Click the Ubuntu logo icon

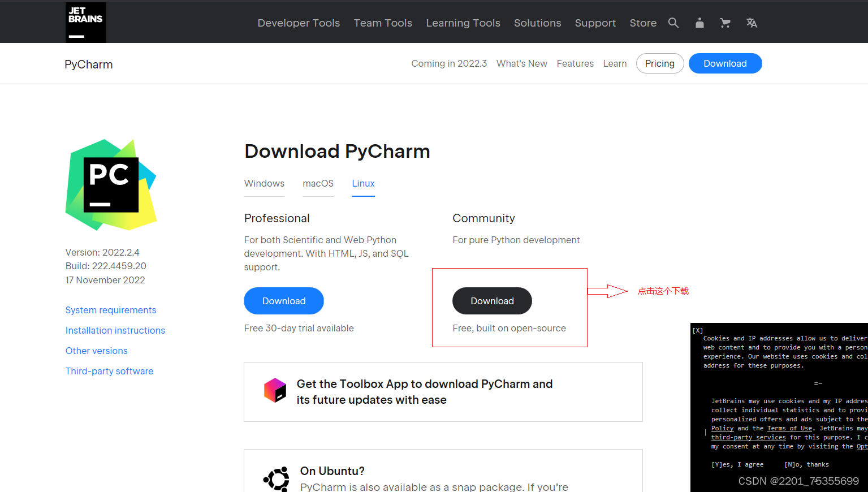276,478
